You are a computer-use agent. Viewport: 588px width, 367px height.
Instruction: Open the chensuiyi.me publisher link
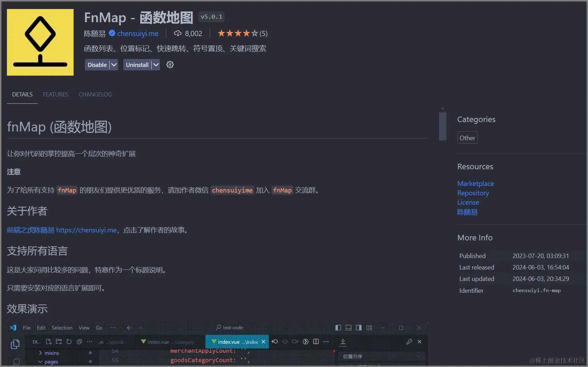(x=138, y=34)
